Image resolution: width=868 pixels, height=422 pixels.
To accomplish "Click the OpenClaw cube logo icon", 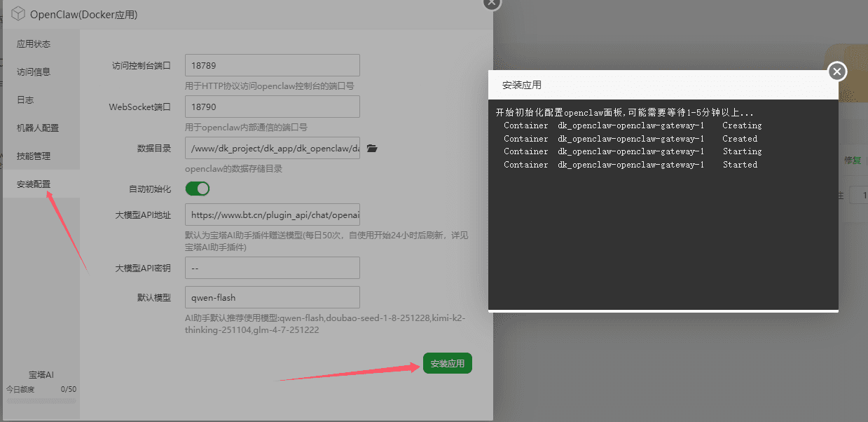I will click(17, 13).
